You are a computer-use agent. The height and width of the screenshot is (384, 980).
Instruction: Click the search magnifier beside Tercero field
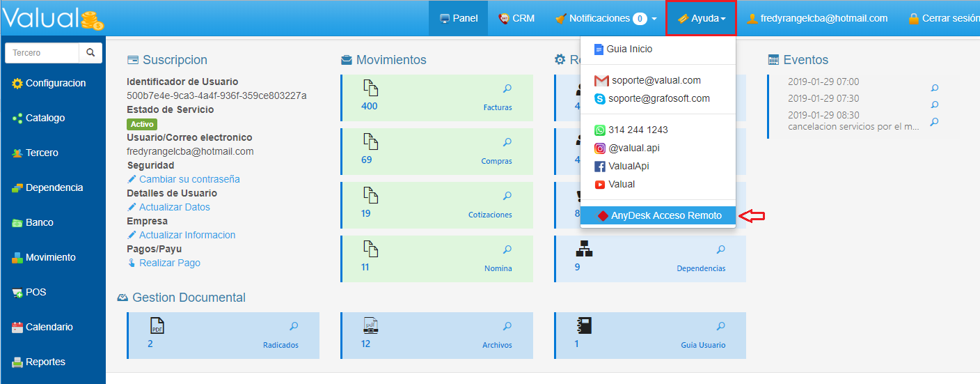90,52
